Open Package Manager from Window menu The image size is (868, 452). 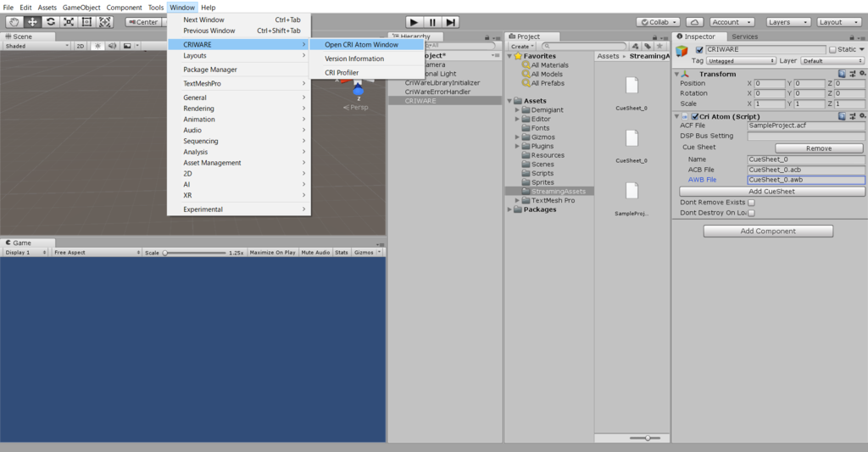click(238, 70)
